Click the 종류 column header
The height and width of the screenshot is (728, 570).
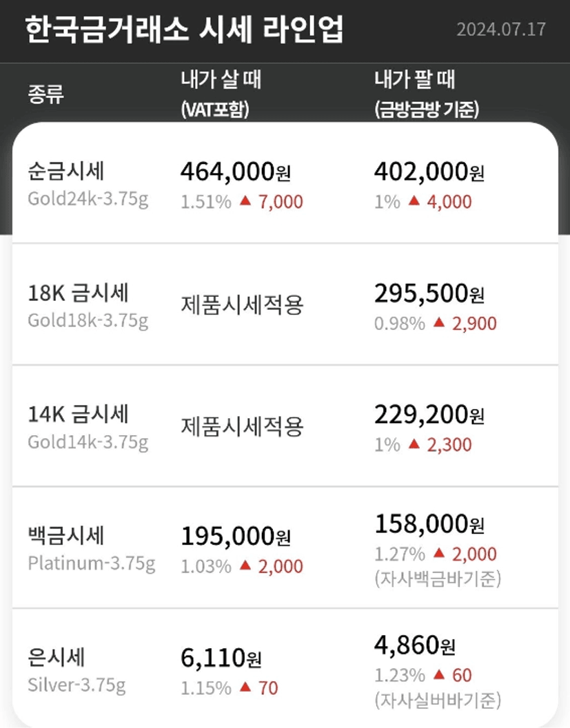pyautogui.click(x=46, y=94)
